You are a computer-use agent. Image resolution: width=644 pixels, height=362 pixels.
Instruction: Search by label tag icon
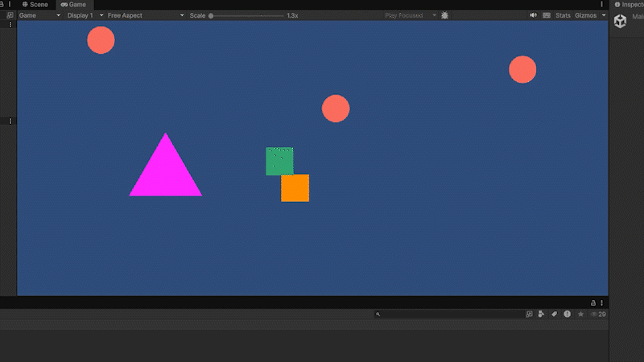pyautogui.click(x=554, y=314)
